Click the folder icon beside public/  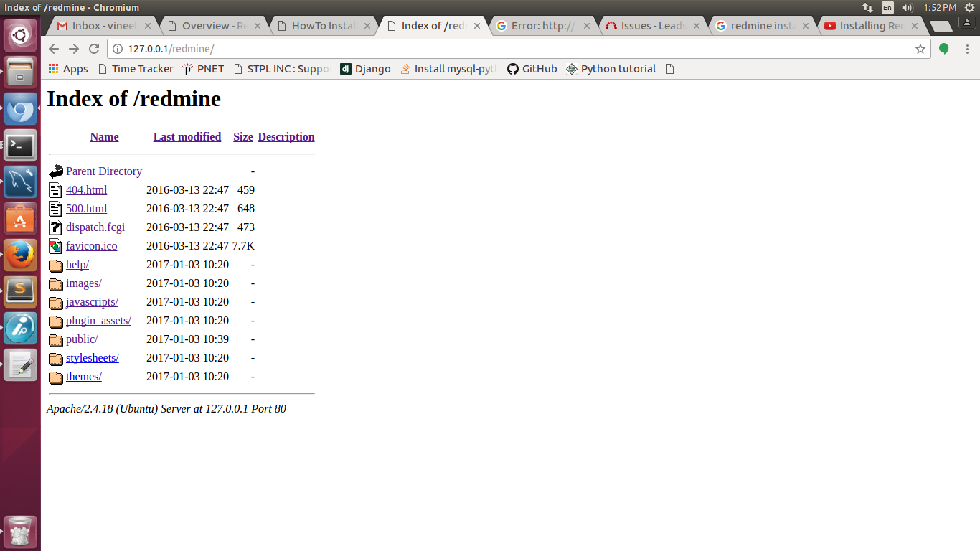pos(56,340)
